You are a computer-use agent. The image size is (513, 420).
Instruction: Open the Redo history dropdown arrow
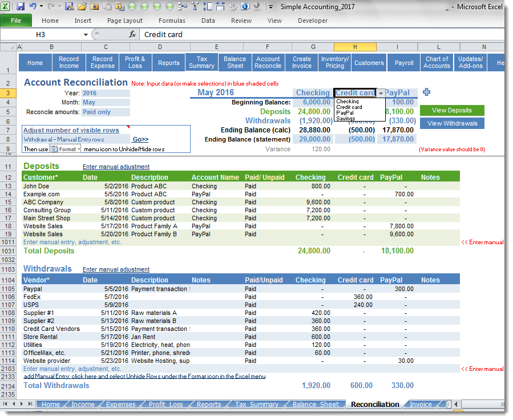coord(59,6)
